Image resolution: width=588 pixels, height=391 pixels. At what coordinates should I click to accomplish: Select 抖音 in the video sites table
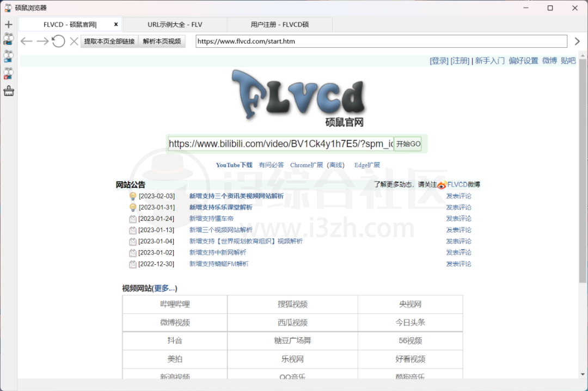pos(175,340)
